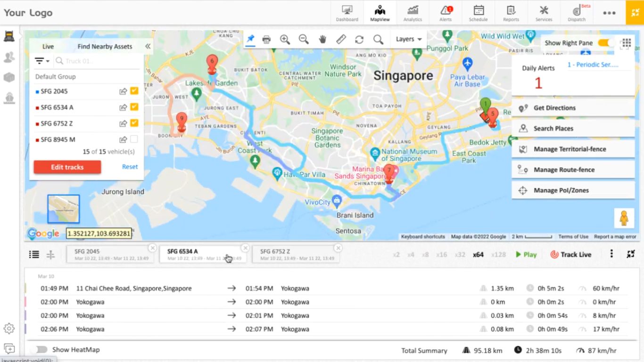Viewport: 644px width, 362px height.
Task: Zoom in on the map
Action: click(x=285, y=40)
